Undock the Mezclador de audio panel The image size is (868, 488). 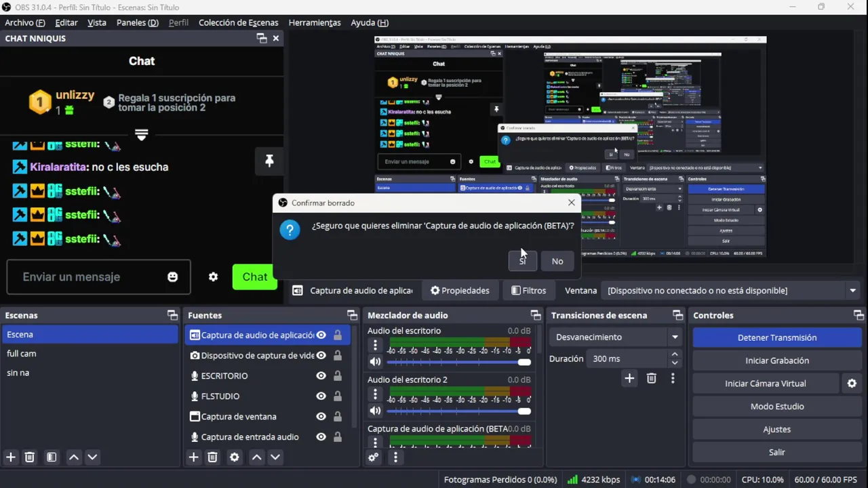[536, 315]
